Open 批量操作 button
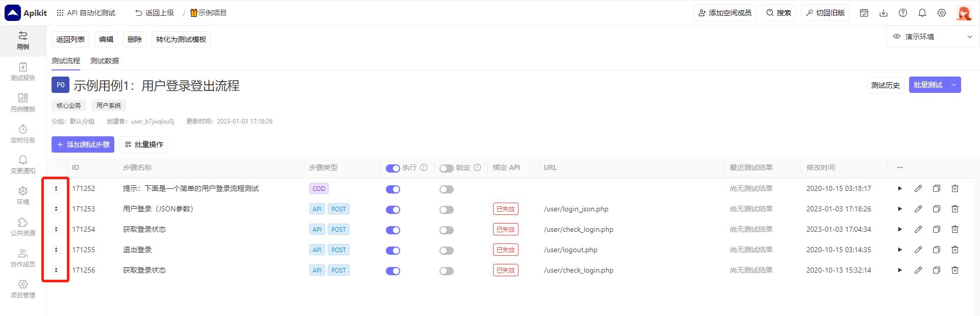 pyautogui.click(x=143, y=144)
